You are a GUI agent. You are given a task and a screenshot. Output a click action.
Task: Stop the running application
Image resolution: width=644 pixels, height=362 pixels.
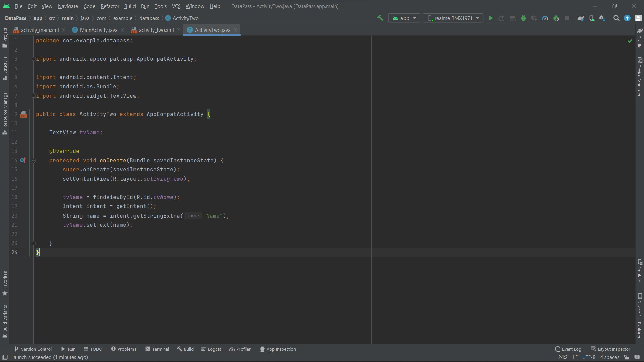(567, 18)
